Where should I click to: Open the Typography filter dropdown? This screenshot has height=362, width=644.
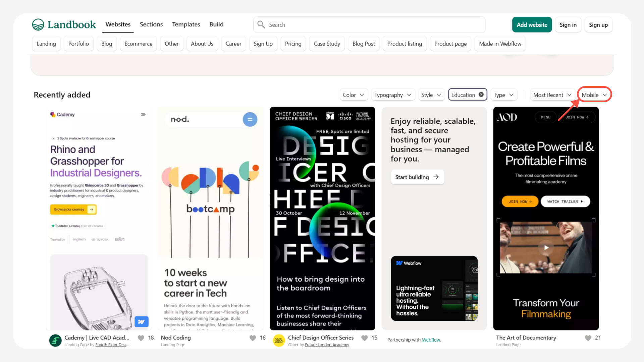coord(393,95)
